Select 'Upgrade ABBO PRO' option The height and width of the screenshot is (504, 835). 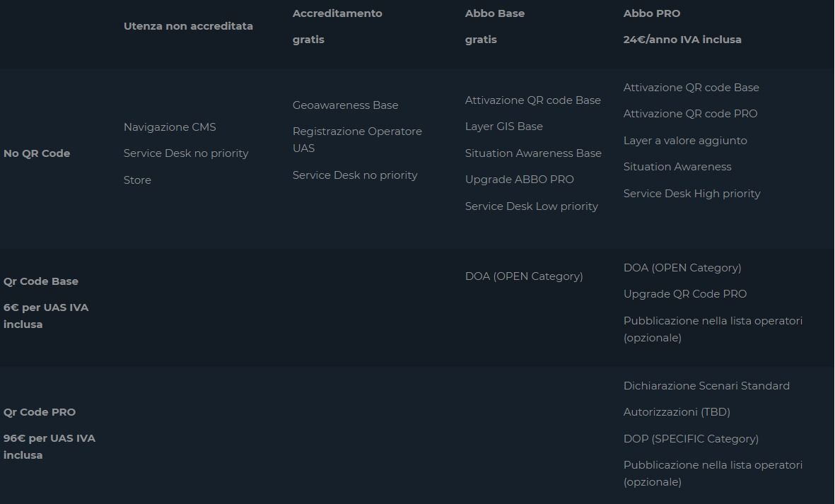click(520, 180)
